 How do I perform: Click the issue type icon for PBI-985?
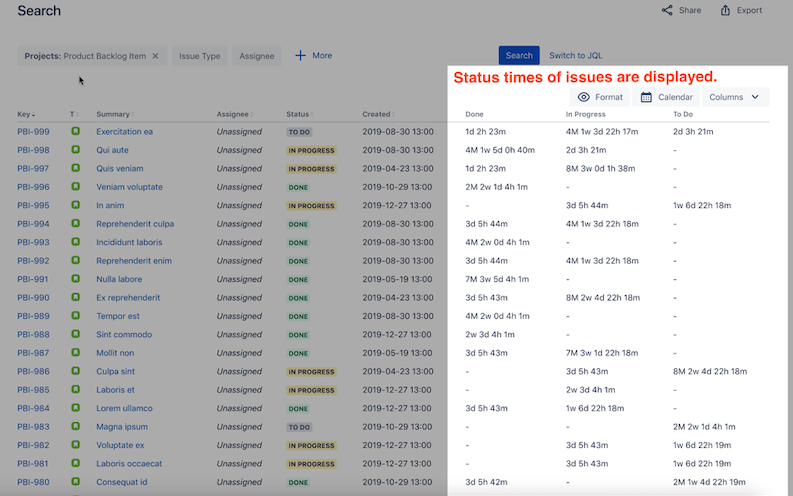pyautogui.click(x=75, y=390)
